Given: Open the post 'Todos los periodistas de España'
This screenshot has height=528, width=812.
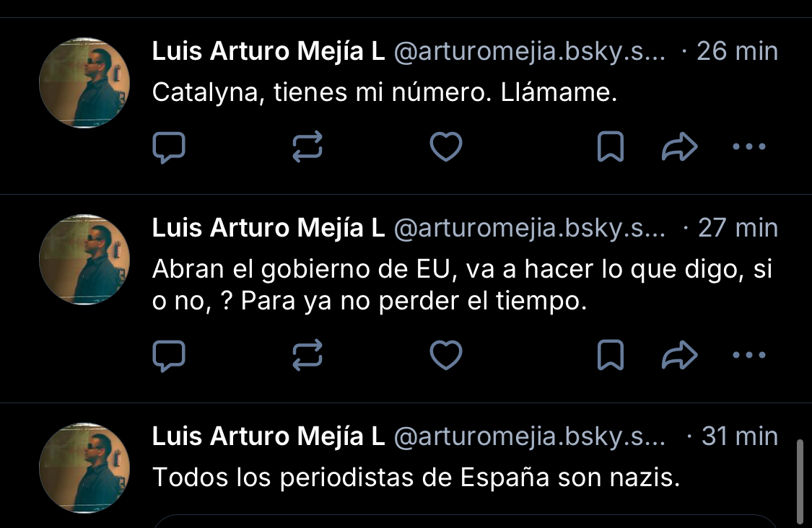Looking at the screenshot, I should pyautogui.click(x=416, y=478).
